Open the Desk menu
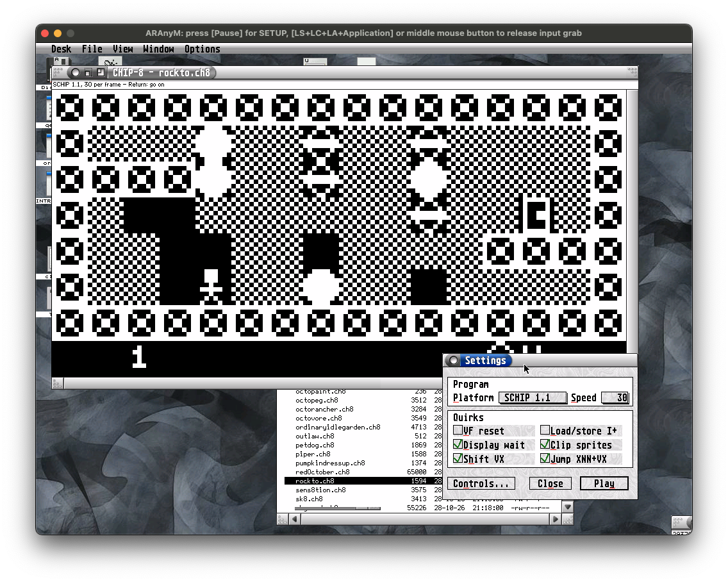728x582 pixels. 62,49
